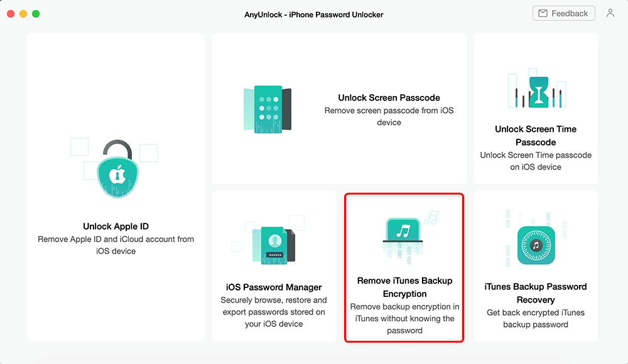Screen dimensions: 628x364
Task: Select the highlighted Remove iTunes Backup Encryption card
Action: (404, 267)
